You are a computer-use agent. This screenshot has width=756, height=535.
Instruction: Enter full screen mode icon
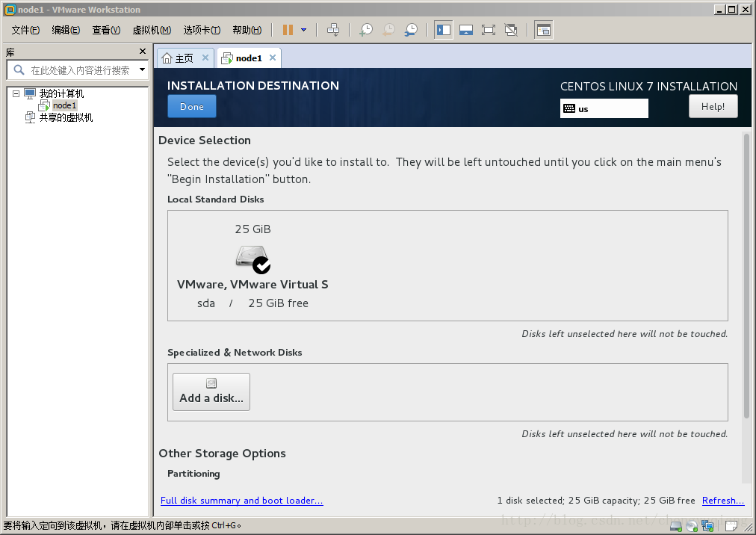[x=489, y=30]
